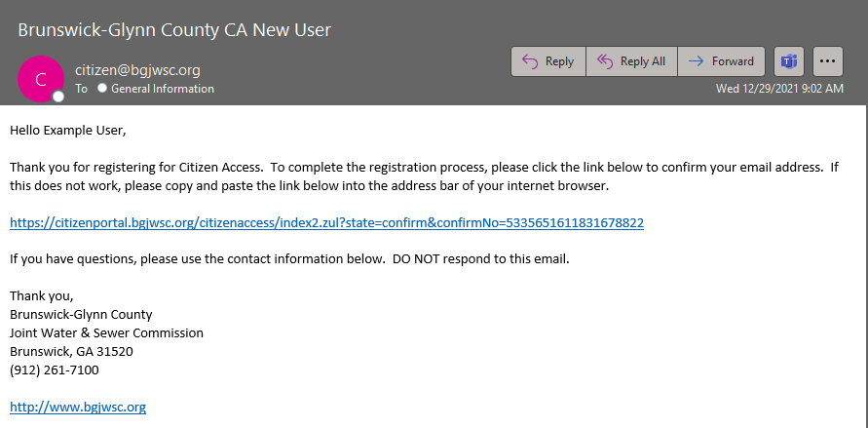Open the citizenportal email confirmation link
Image resolution: width=868 pixels, height=428 pixels.
326,223
